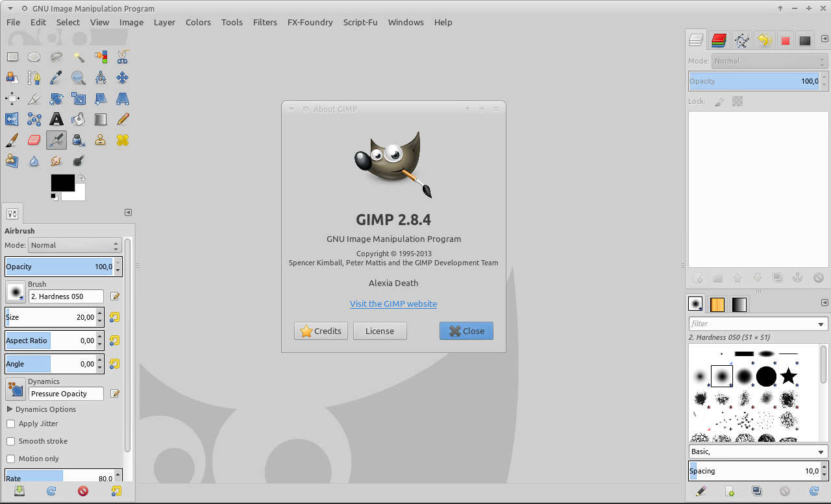831x504 pixels.
Task: Switch to the Channels tab
Action: [718, 40]
